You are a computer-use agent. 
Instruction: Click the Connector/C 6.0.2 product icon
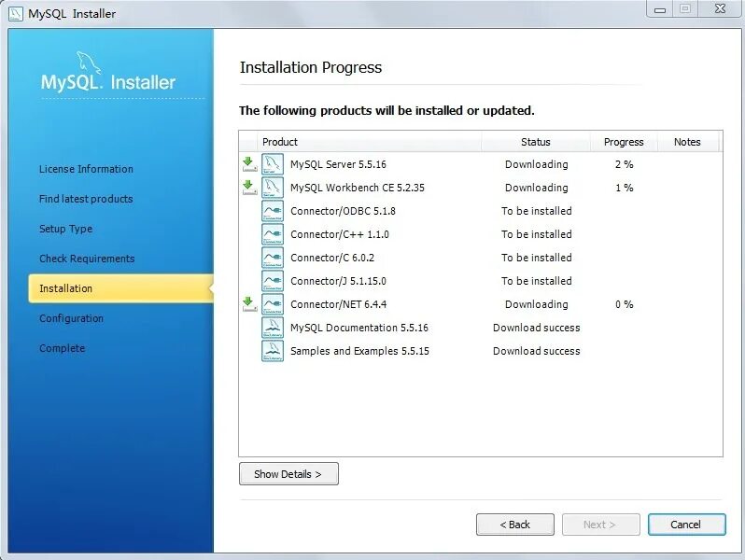point(273,257)
